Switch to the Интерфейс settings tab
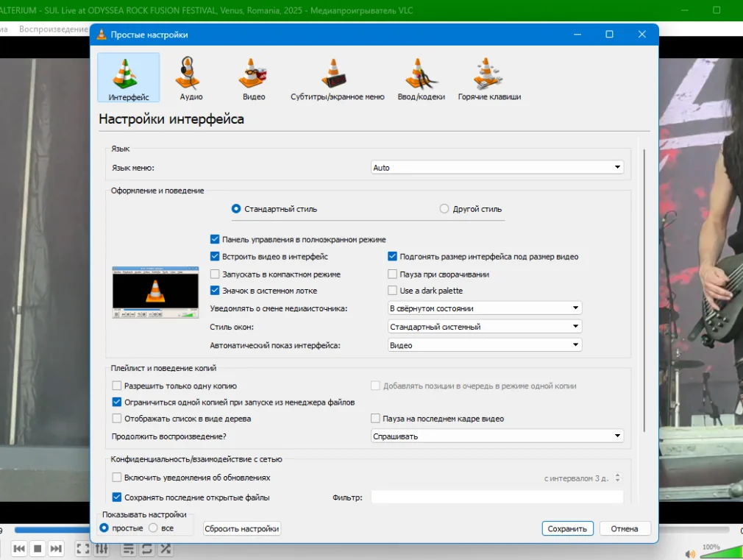 pyautogui.click(x=128, y=78)
